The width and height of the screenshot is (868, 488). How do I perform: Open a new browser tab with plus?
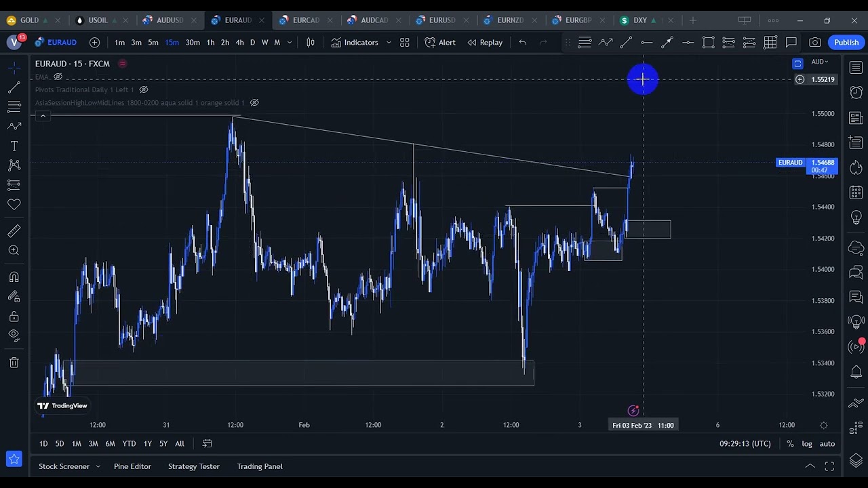692,20
